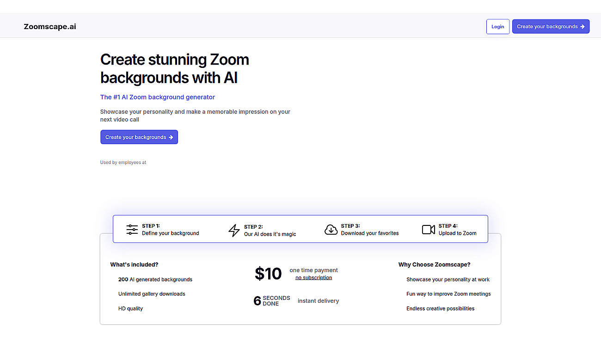Click the Endless creative possibilities item

(441, 309)
